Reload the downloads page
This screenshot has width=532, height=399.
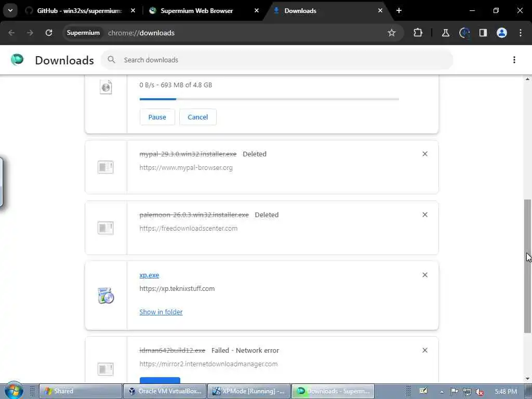49,33
